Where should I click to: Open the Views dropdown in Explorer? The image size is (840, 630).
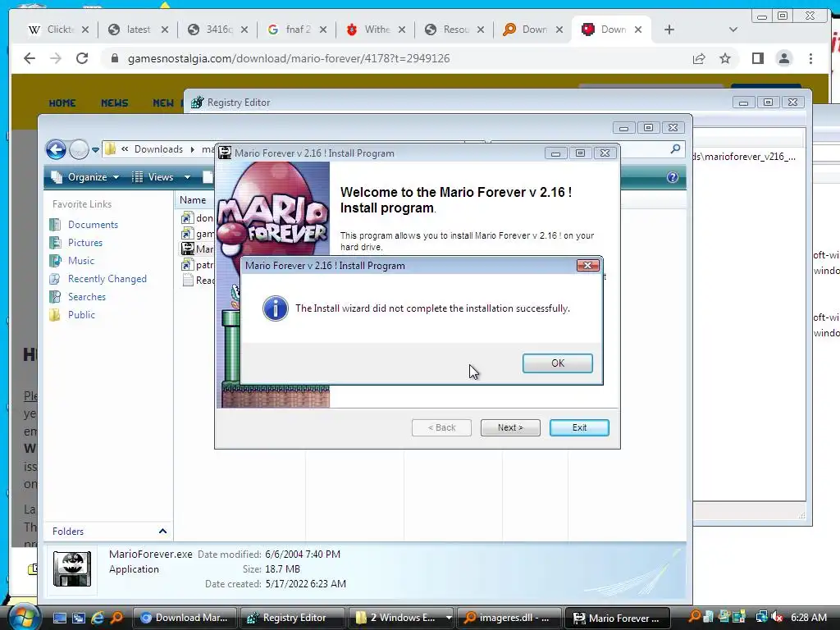pos(161,177)
